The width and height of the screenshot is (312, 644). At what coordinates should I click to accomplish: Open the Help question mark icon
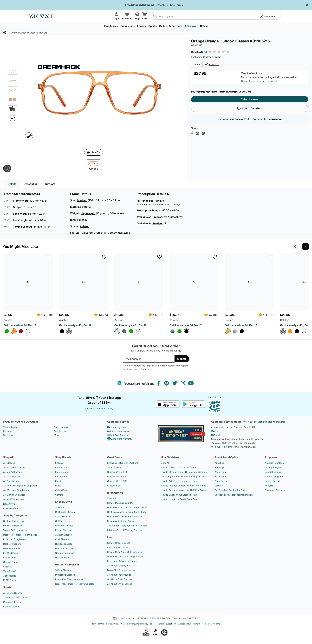(x=137, y=16)
